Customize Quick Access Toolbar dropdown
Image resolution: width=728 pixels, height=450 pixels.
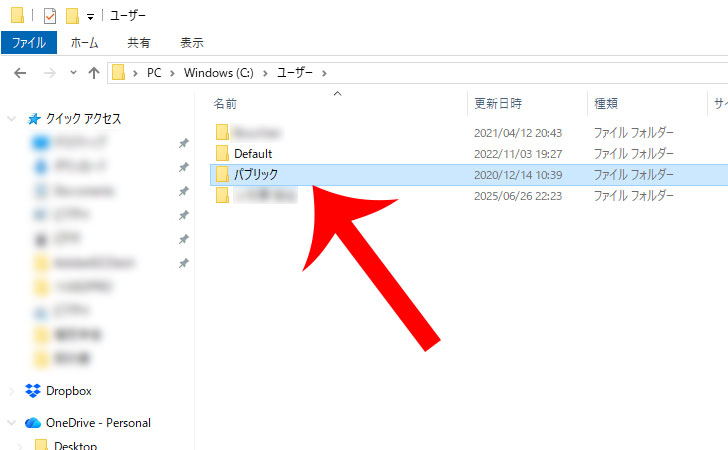pyautogui.click(x=91, y=17)
